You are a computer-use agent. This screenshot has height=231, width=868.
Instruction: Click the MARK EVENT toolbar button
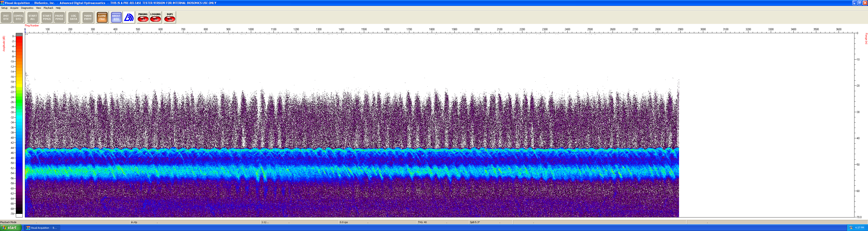[x=88, y=18]
